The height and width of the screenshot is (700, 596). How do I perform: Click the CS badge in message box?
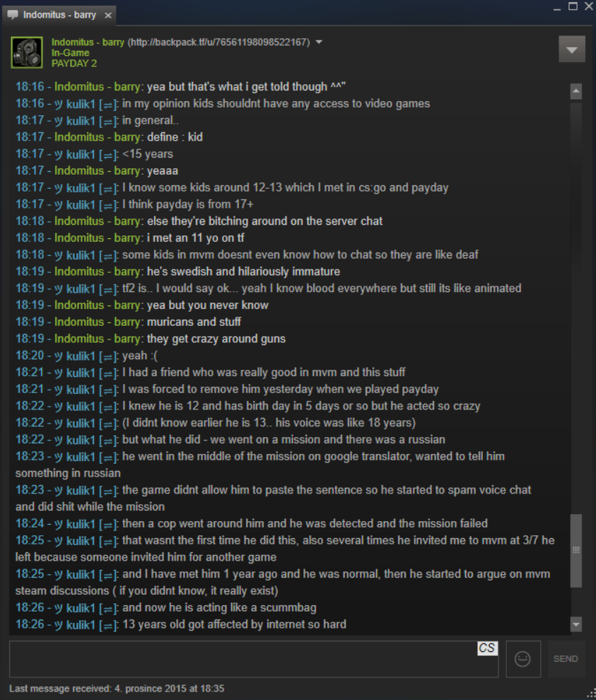[x=487, y=648]
